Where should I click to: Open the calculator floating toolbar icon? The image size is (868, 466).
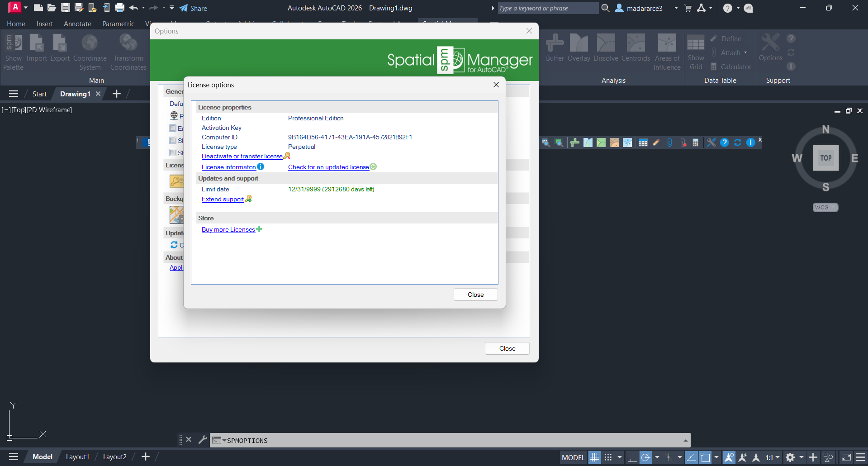click(x=696, y=143)
